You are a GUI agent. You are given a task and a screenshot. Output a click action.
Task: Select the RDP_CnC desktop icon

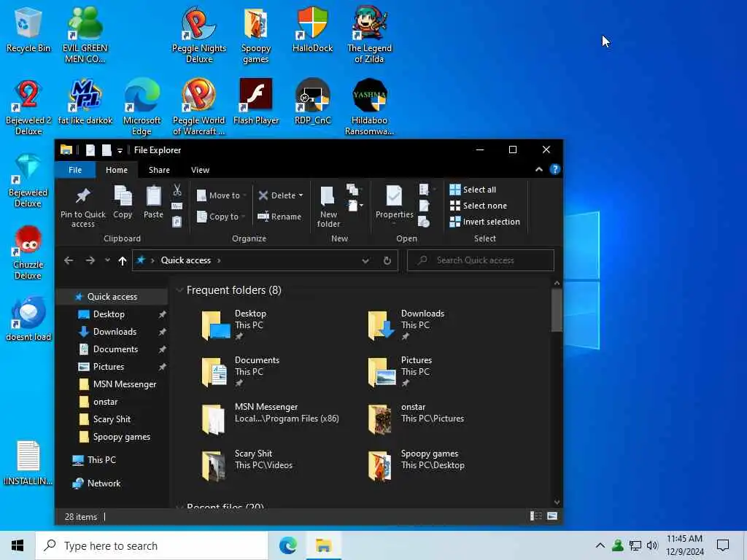(312, 102)
